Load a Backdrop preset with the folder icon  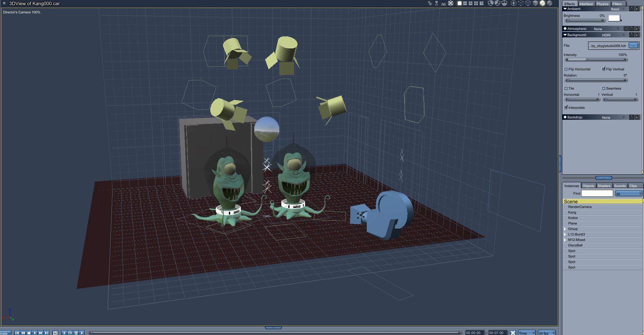637,117
